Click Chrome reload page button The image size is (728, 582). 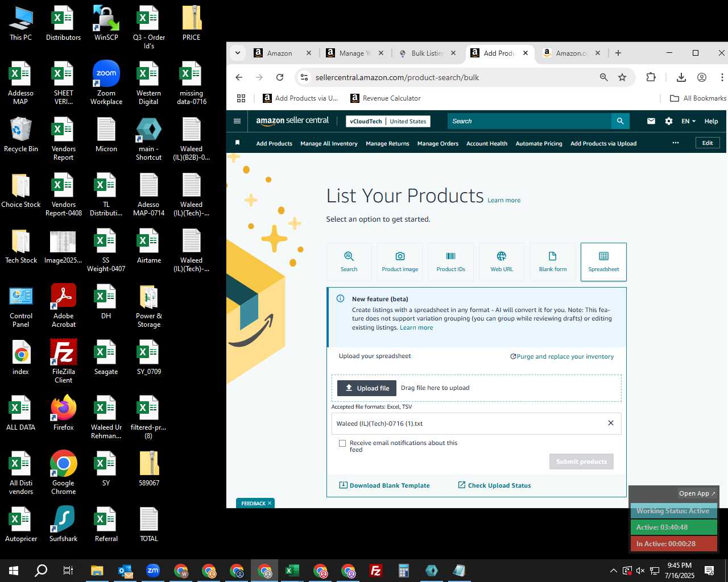[280, 77]
